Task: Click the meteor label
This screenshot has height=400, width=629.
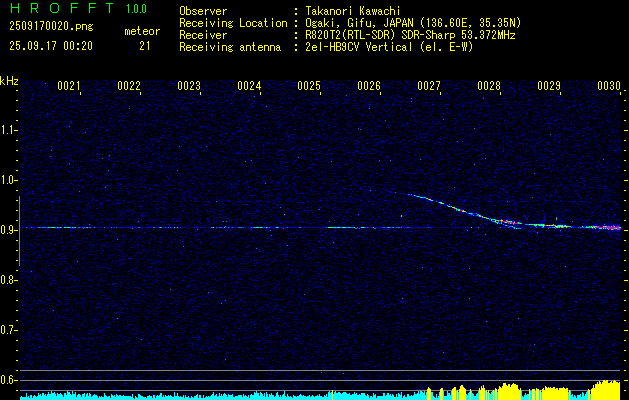Action: click(142, 31)
